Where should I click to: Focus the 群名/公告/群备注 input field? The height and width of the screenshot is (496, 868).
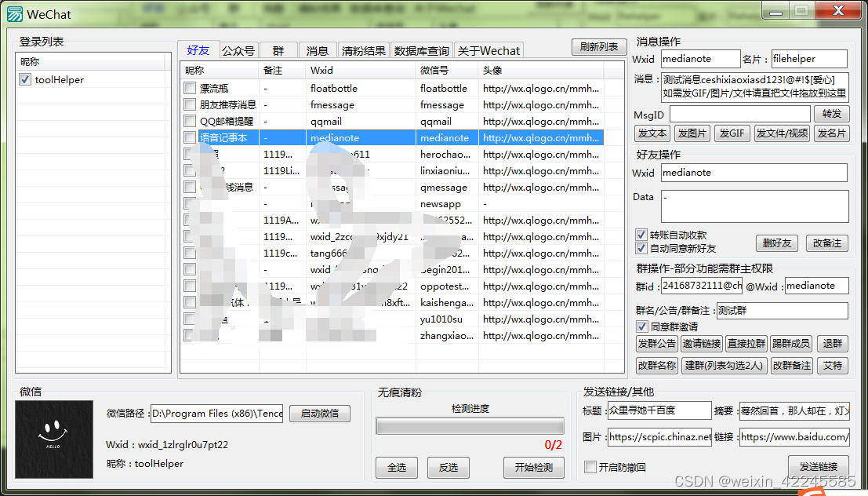click(783, 310)
